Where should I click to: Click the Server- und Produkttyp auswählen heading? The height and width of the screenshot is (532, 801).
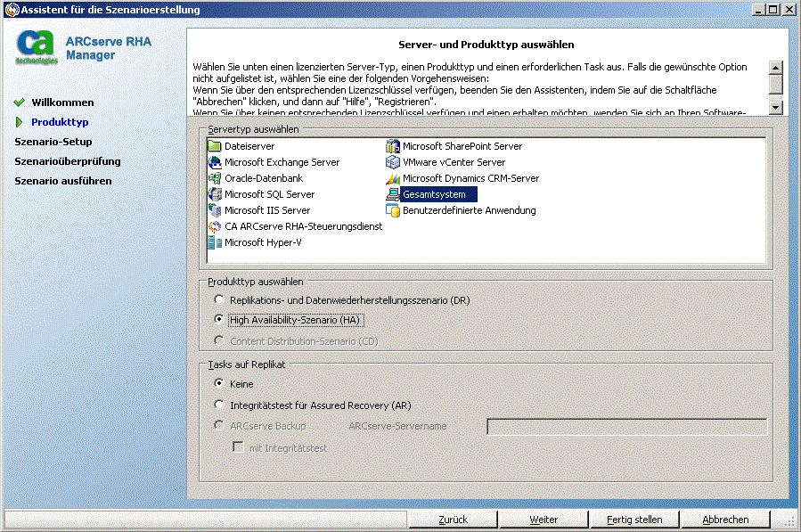[486, 45]
